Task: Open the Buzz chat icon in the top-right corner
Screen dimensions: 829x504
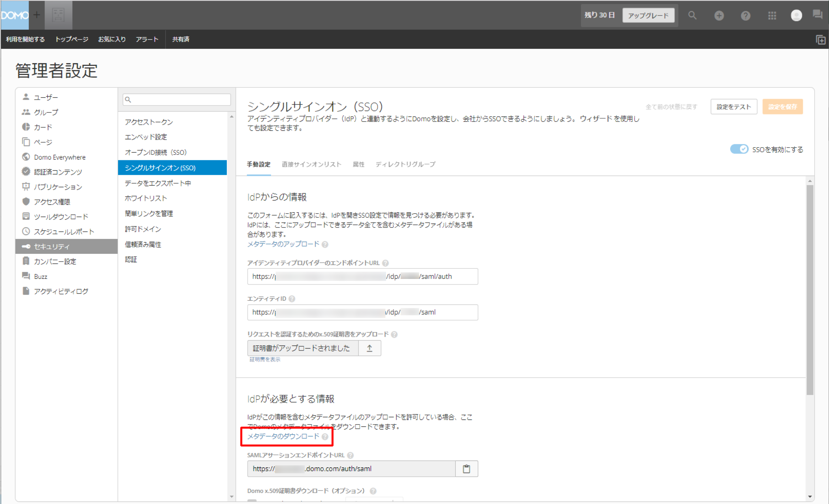Action: click(x=817, y=15)
